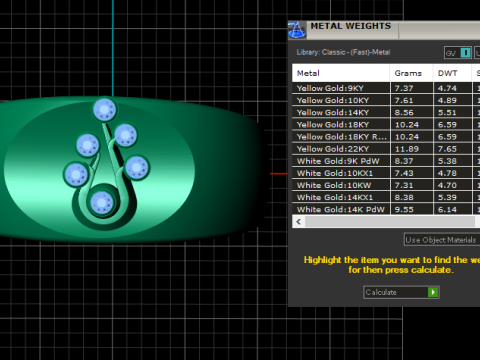Click grams value 8.56
480x360 pixels.
coord(404,113)
